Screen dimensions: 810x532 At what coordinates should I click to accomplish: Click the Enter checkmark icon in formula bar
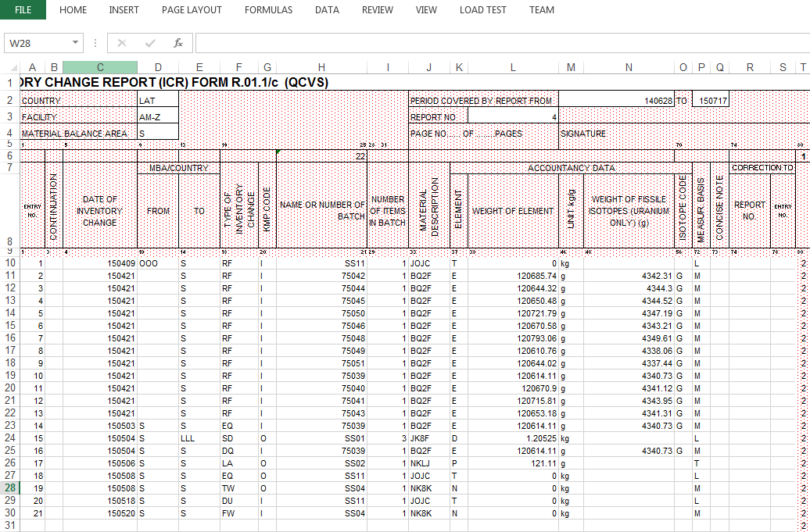pos(150,42)
